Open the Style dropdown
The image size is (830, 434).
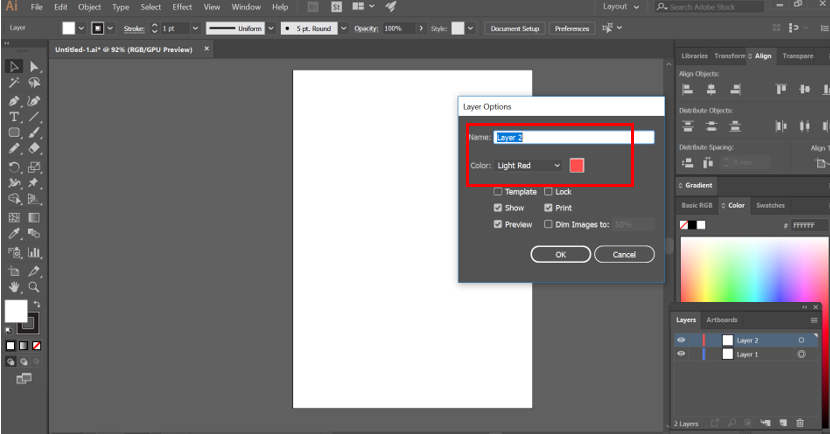[470, 28]
